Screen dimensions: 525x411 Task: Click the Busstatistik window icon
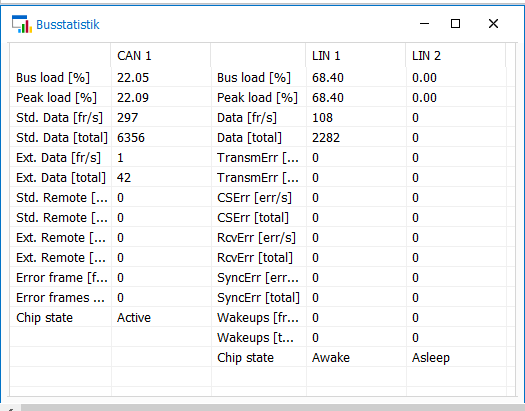22,24
